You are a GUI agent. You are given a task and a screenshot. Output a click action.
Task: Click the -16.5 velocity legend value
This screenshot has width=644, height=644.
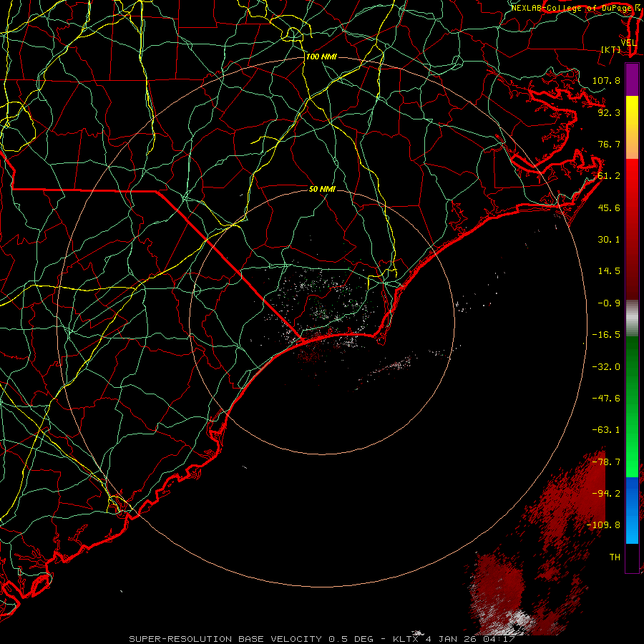[x=606, y=334]
